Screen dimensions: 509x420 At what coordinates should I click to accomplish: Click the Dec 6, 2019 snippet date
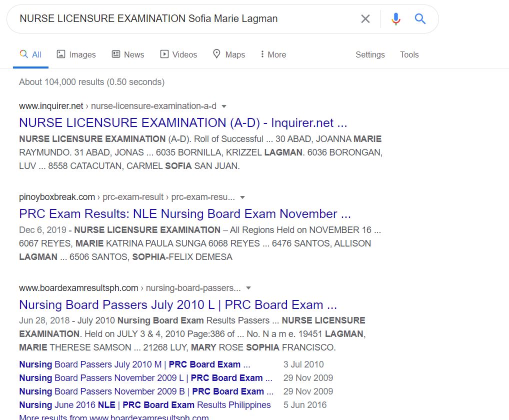[x=43, y=230]
